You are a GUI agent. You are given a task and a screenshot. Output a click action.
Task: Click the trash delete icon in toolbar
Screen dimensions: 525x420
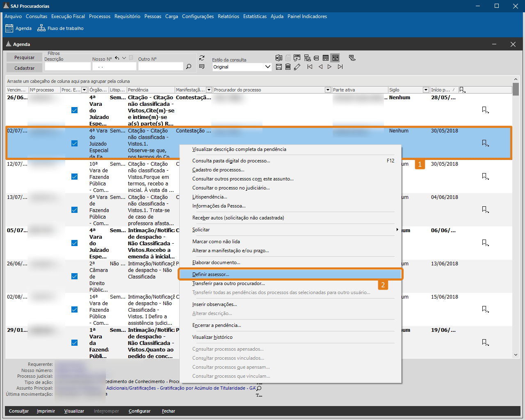click(x=288, y=66)
